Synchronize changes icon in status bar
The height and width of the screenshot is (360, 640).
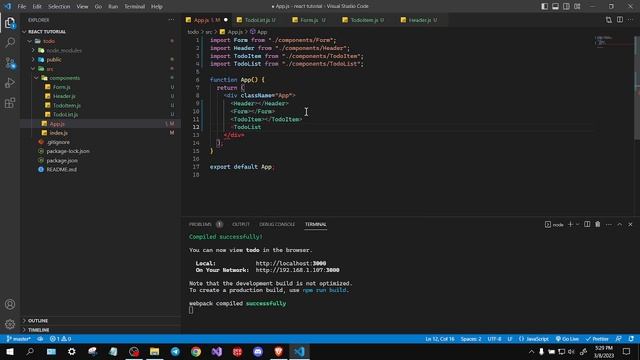pyautogui.click(x=40, y=339)
